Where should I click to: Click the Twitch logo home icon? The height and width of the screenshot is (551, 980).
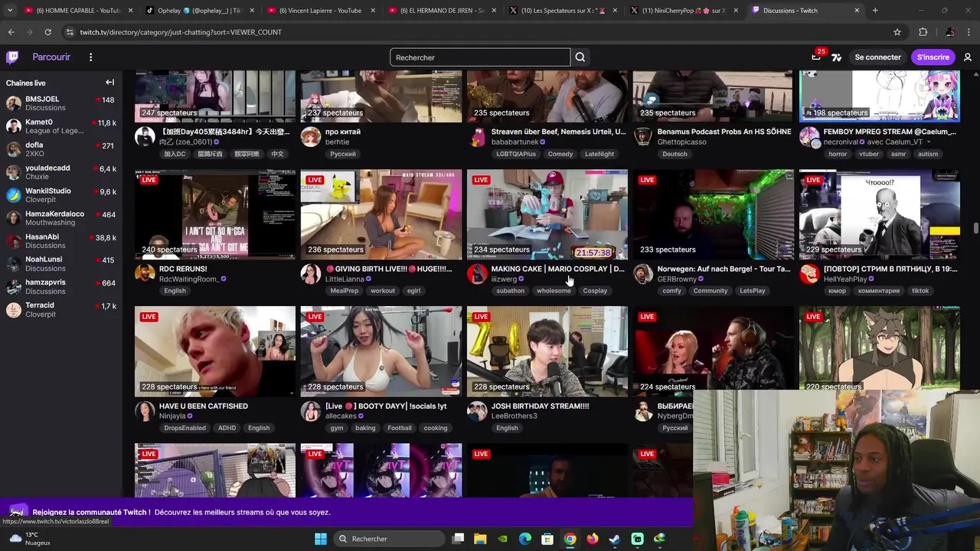point(12,57)
